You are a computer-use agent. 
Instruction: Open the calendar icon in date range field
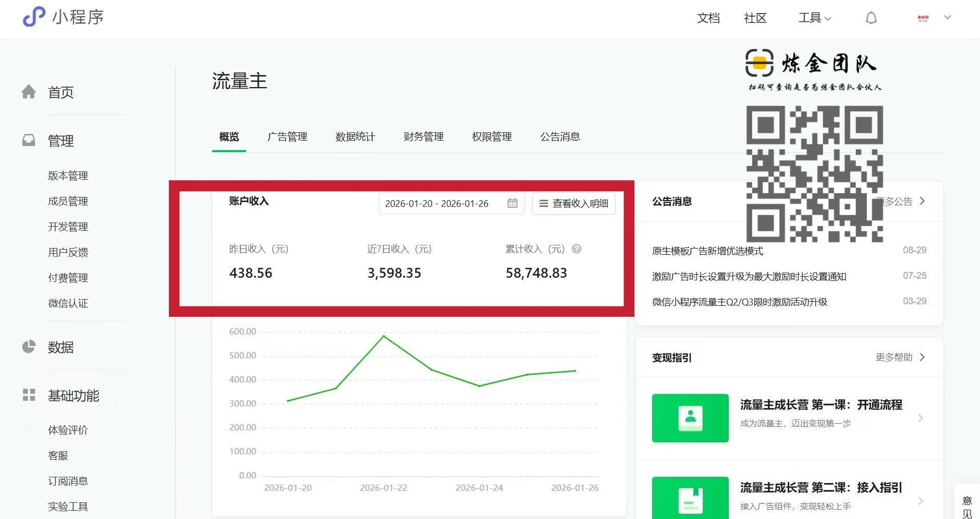click(512, 203)
